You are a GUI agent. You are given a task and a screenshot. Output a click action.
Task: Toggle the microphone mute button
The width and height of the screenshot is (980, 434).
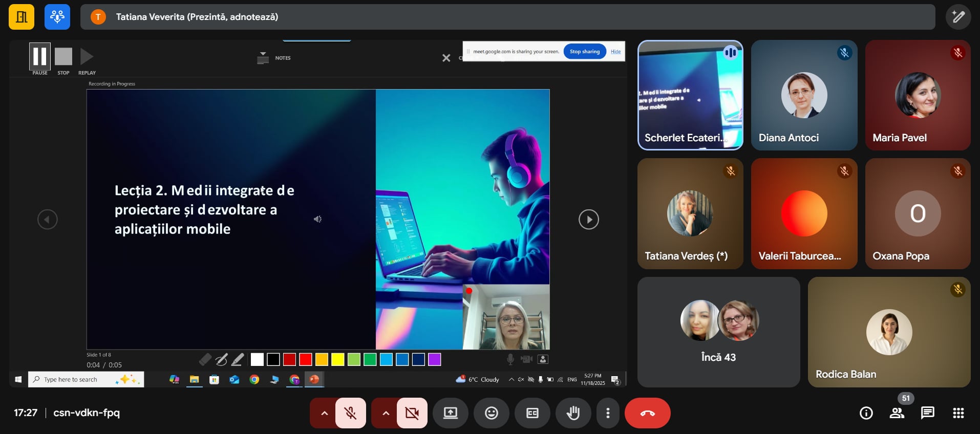pyautogui.click(x=351, y=413)
